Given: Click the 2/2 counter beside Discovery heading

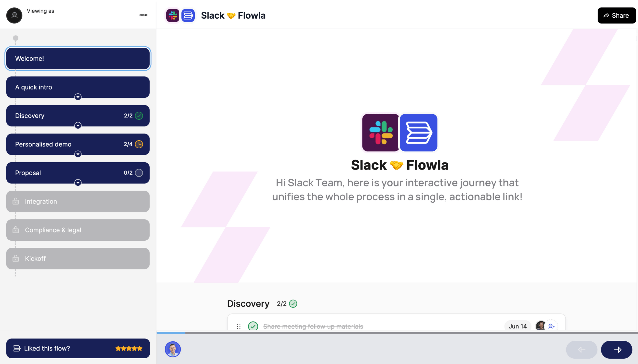Looking at the screenshot, I should pyautogui.click(x=281, y=303).
